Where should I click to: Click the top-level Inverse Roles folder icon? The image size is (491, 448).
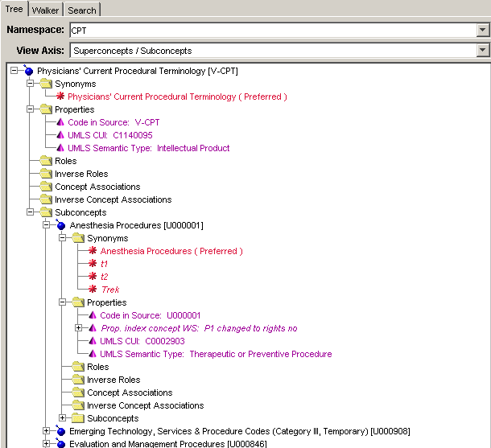(46, 174)
